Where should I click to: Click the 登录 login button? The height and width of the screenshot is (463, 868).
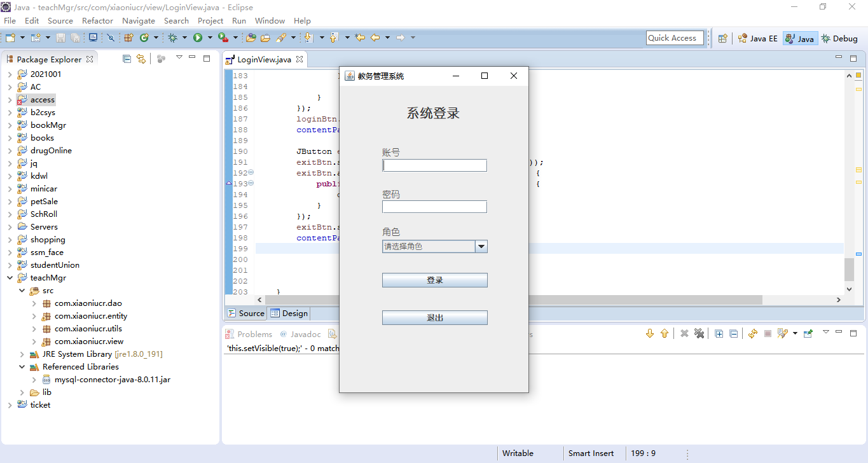(434, 280)
